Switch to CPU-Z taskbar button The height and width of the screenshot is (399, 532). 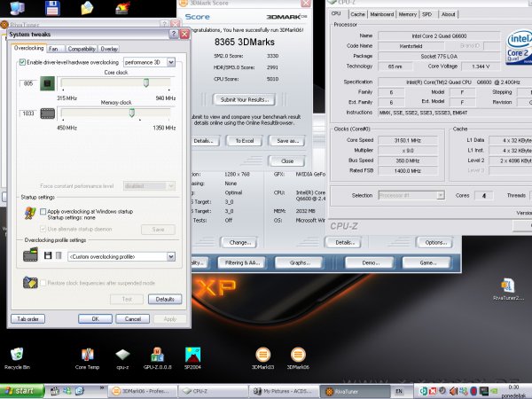point(212,391)
